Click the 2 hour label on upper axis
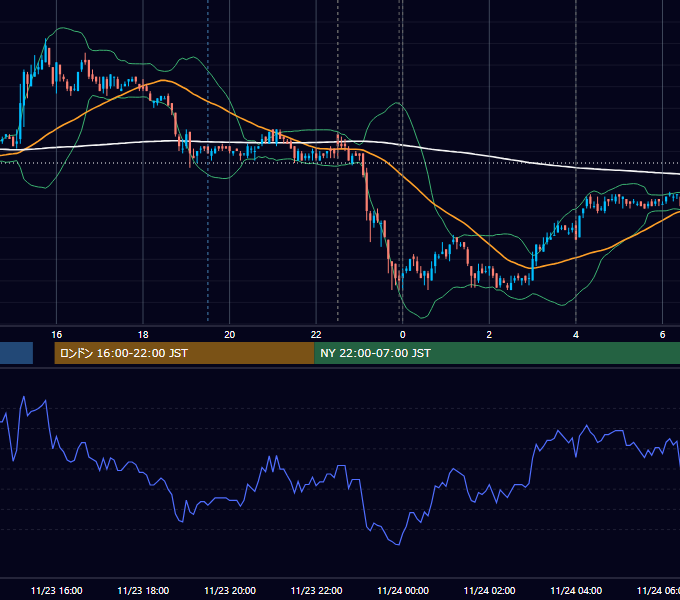Viewport: 680px width, 600px height. point(489,335)
